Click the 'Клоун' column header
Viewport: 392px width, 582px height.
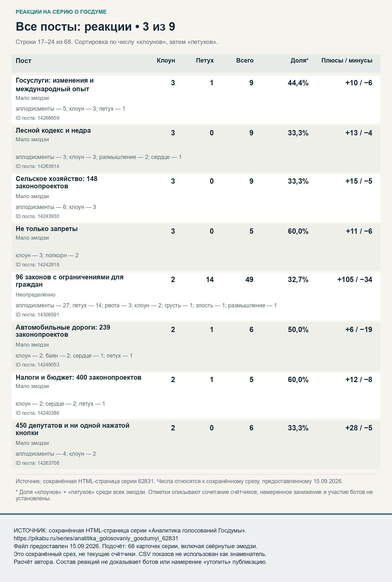click(x=166, y=61)
